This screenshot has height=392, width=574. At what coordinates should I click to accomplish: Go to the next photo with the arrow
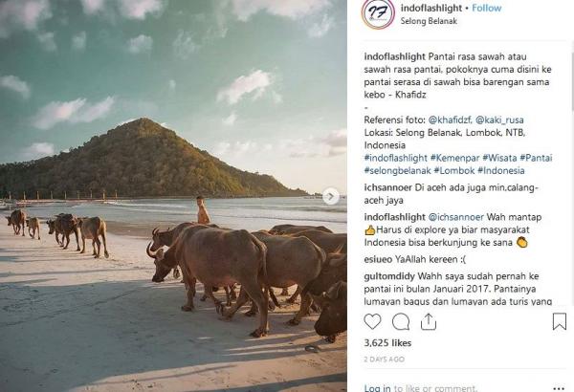[331, 196]
